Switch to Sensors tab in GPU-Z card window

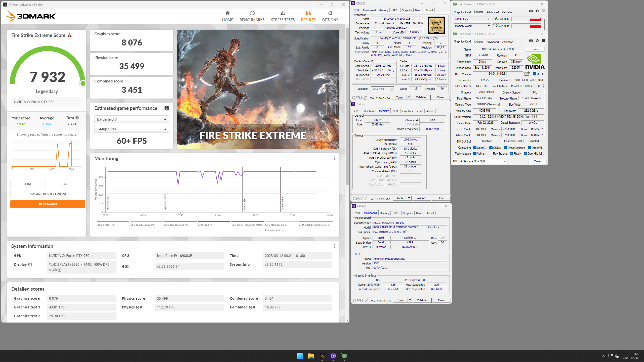point(478,42)
